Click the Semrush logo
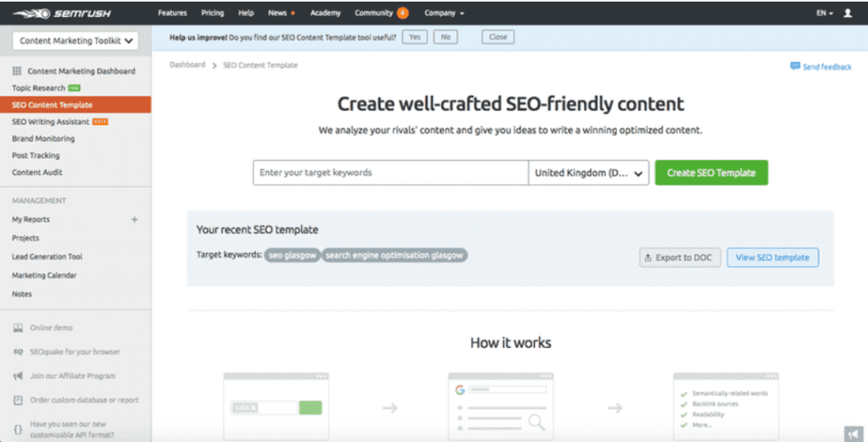 (x=62, y=14)
